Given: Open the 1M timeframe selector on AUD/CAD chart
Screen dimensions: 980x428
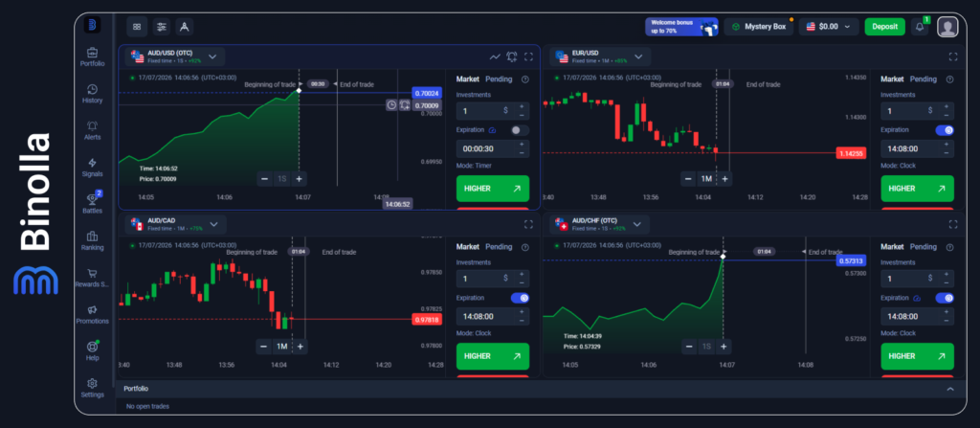Looking at the screenshot, I should coord(282,346).
